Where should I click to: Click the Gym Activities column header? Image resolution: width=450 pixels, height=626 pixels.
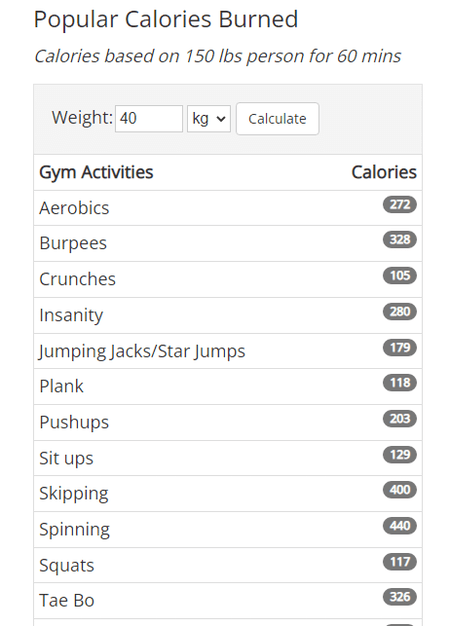pyautogui.click(x=96, y=172)
